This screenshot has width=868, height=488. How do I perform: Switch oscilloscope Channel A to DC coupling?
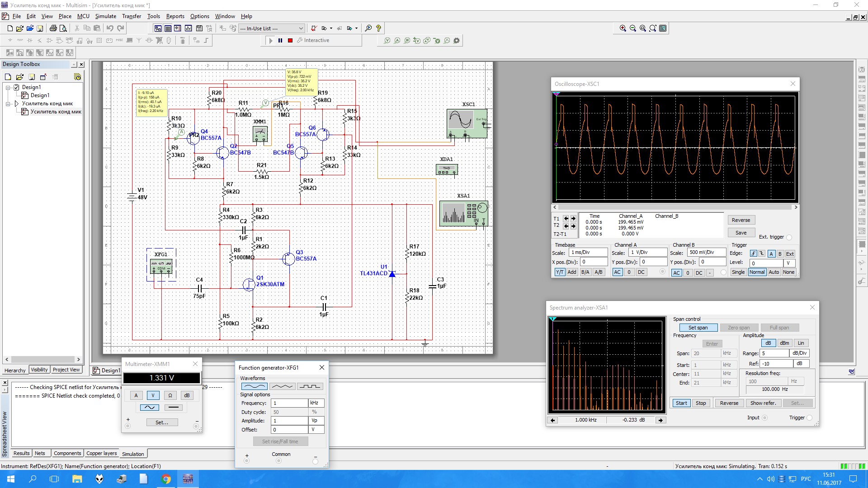pyautogui.click(x=641, y=272)
